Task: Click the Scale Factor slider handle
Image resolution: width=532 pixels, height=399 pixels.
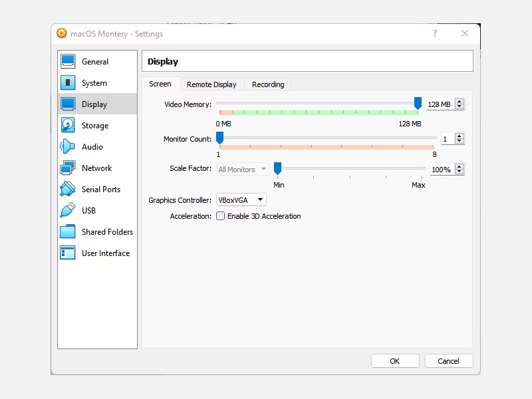Action: 277,168
